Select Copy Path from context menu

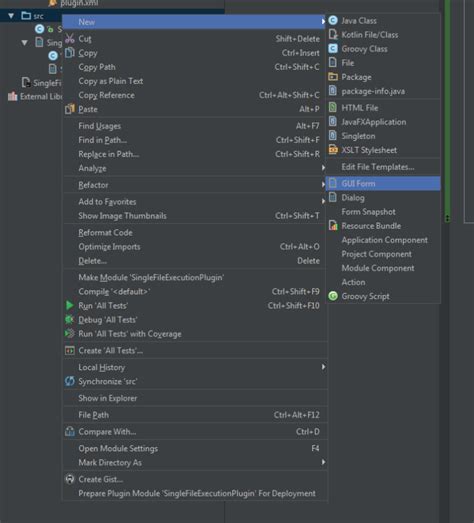97,67
